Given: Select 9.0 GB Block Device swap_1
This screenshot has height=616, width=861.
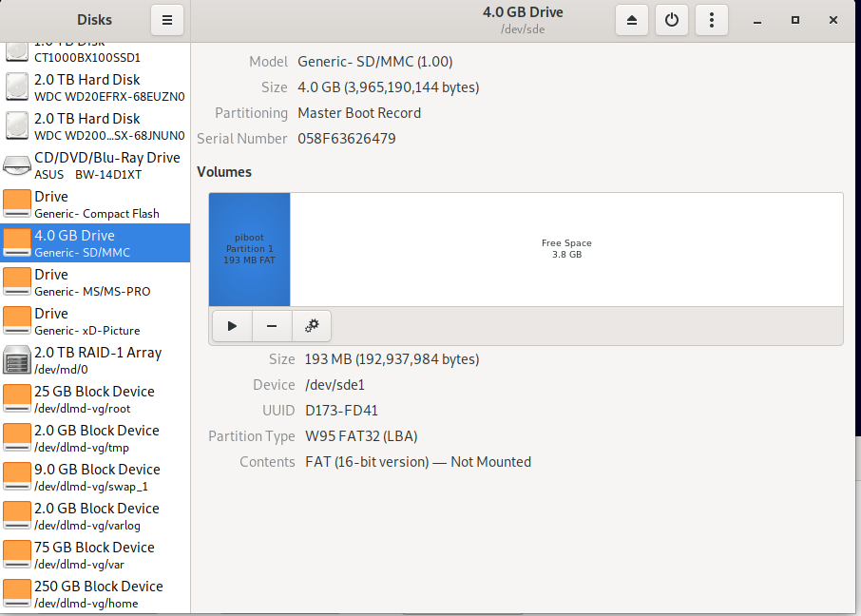Looking at the screenshot, I should [95, 477].
